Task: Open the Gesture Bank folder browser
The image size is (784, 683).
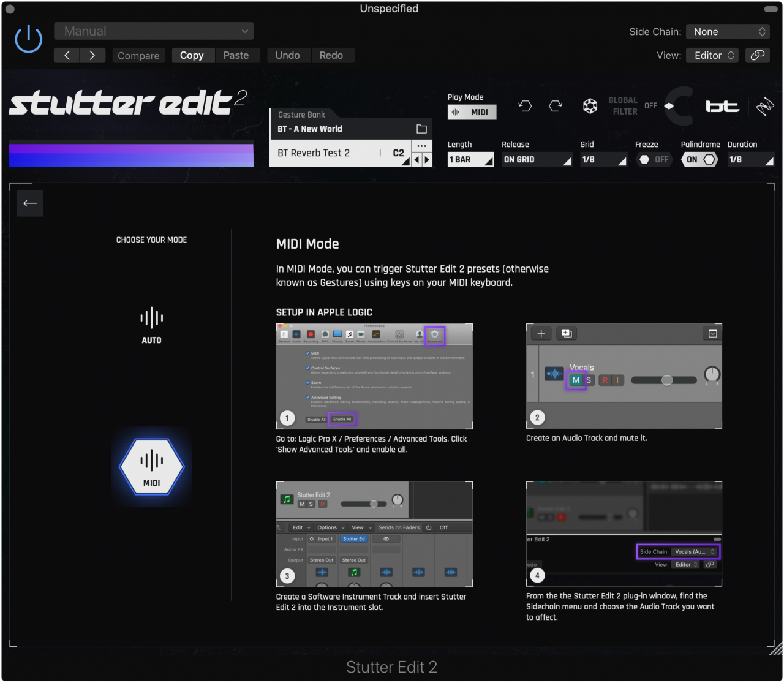Action: [x=421, y=129]
